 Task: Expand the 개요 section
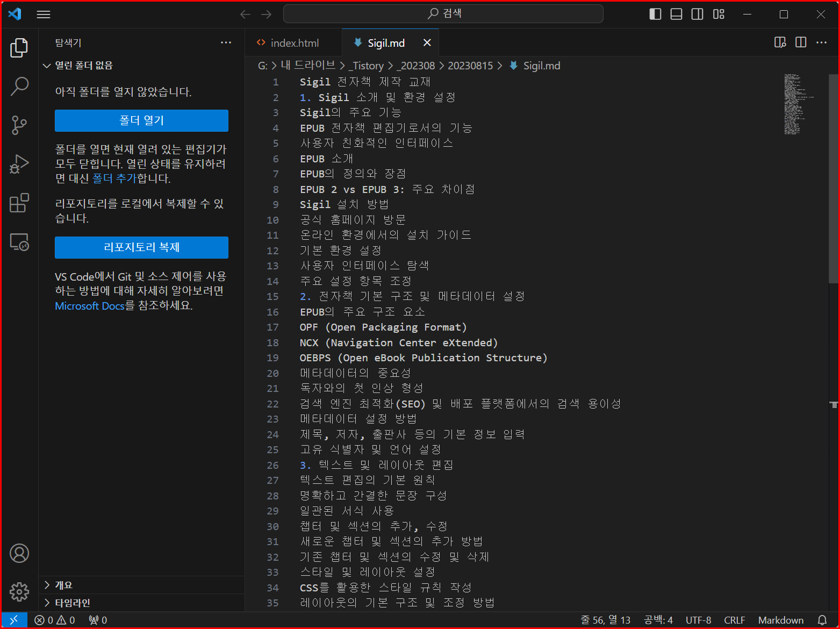(x=63, y=585)
